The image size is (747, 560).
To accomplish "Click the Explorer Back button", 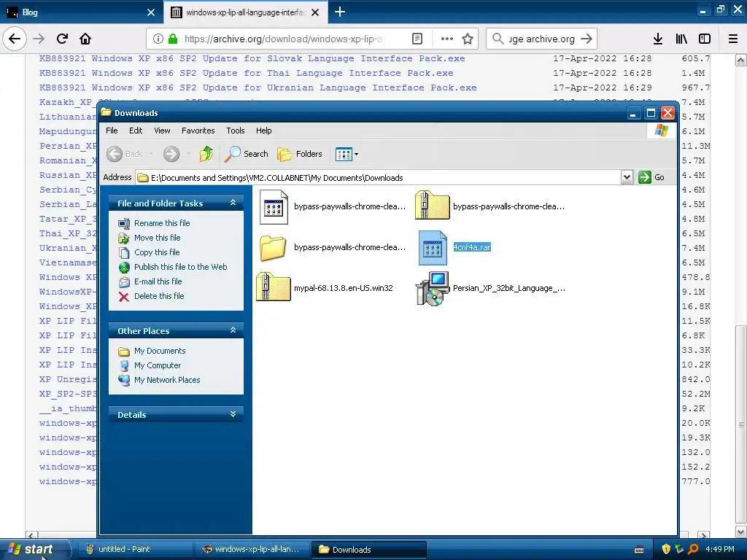I will 125,154.
